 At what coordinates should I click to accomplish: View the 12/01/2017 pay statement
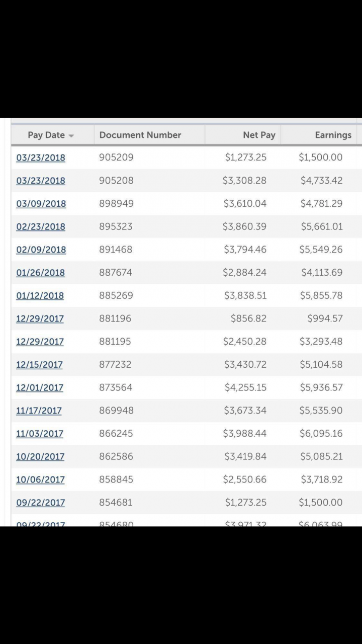click(40, 387)
